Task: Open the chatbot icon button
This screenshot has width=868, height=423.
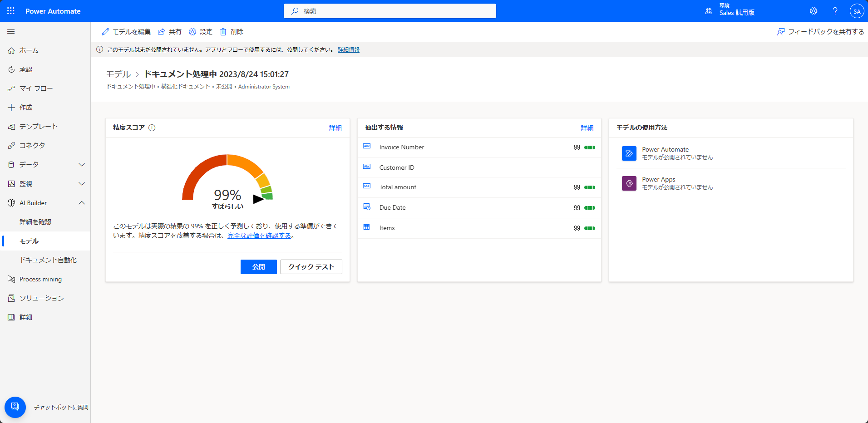Action: coord(15,407)
